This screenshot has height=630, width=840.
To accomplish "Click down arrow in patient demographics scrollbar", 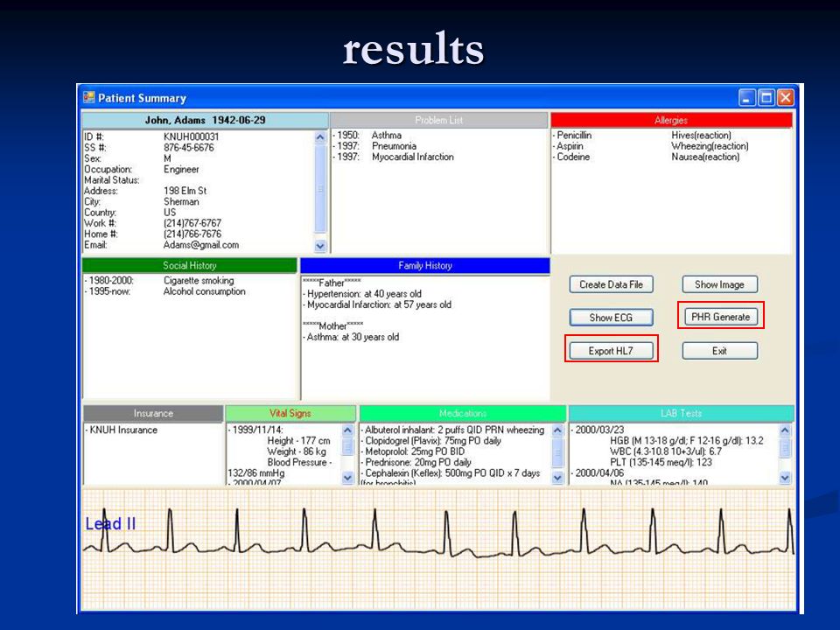I will coord(320,246).
